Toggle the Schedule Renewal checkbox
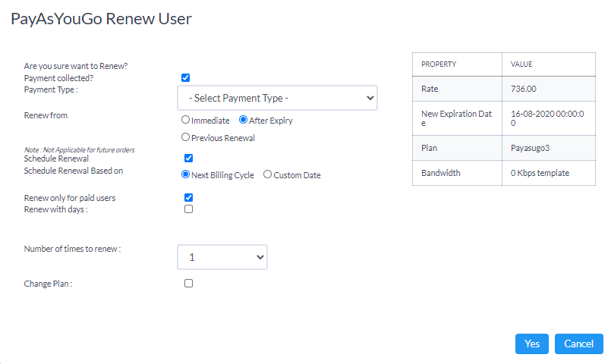Screen dimensions: 611x364 (188, 158)
